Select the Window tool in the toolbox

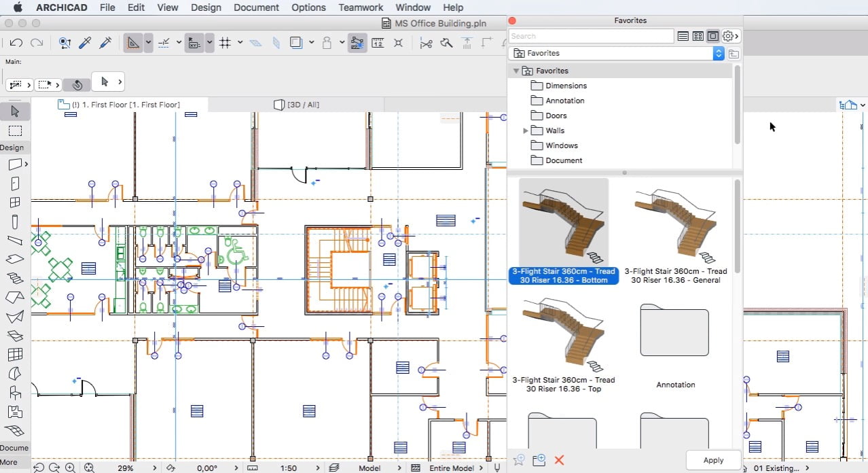click(15, 203)
